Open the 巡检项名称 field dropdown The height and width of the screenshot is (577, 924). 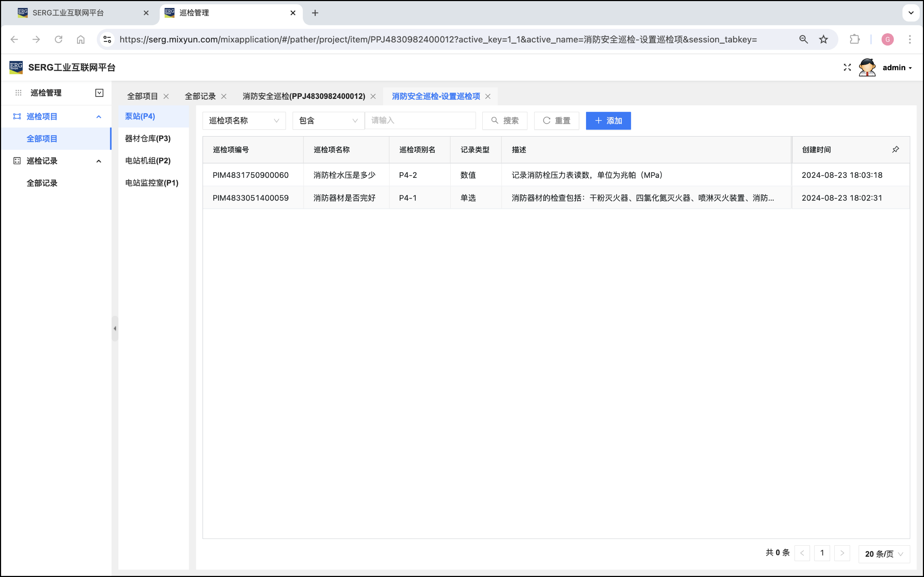click(244, 121)
